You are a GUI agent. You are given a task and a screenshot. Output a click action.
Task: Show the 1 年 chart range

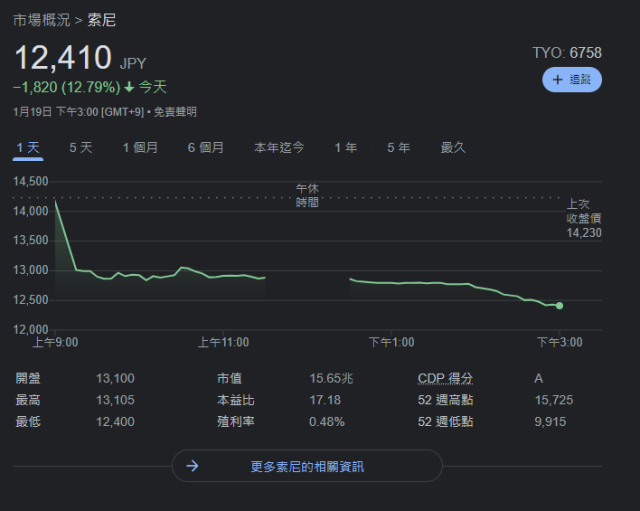(x=345, y=148)
